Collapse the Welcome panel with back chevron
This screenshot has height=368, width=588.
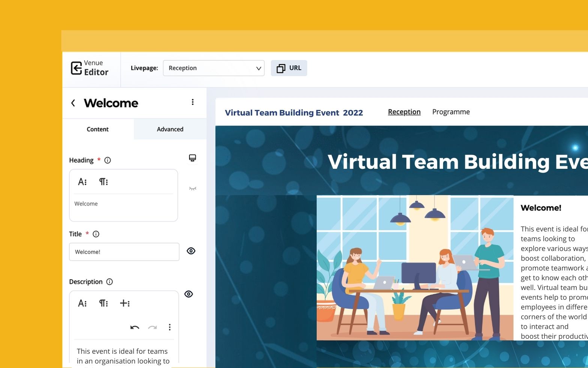click(x=73, y=103)
